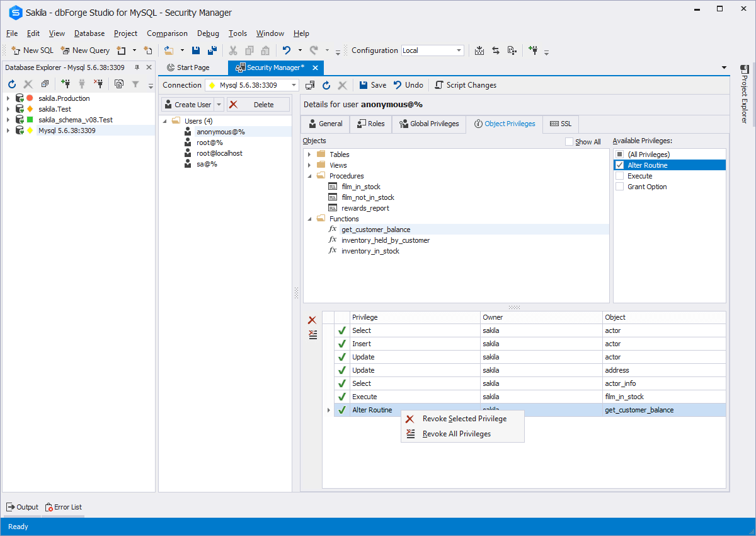
Task: Open the Connection dropdown
Action: coord(294,85)
